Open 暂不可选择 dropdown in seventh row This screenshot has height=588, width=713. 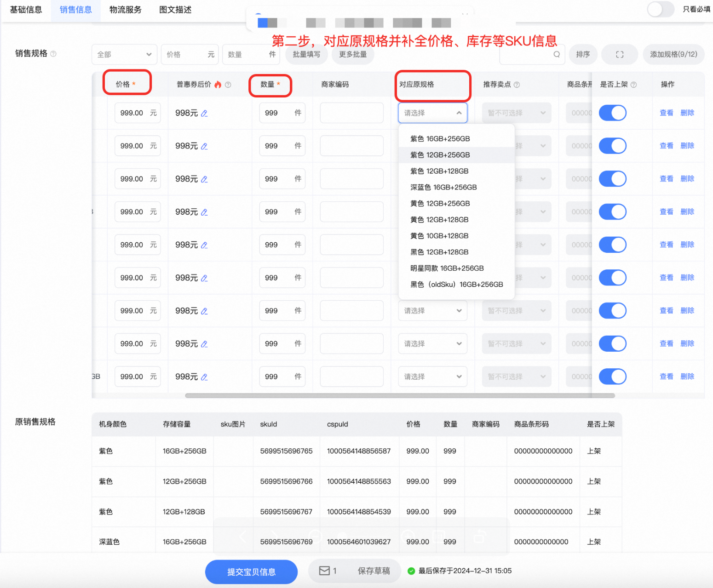tap(517, 311)
